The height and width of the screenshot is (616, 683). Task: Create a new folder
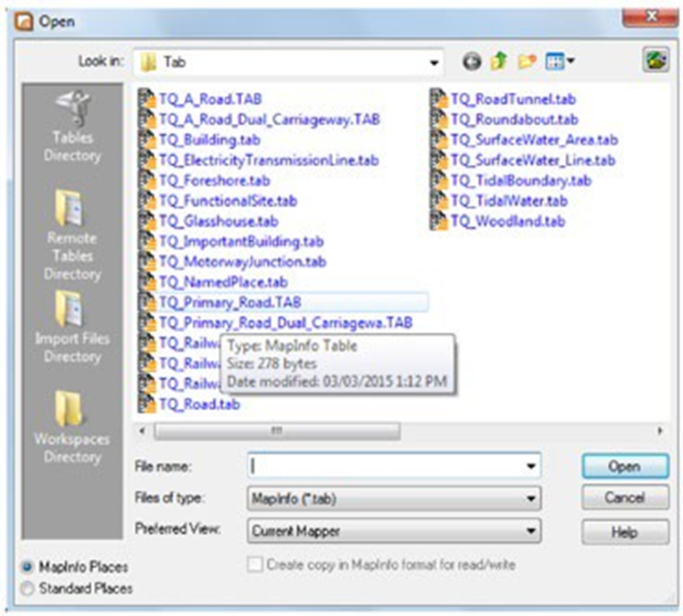pos(527,62)
